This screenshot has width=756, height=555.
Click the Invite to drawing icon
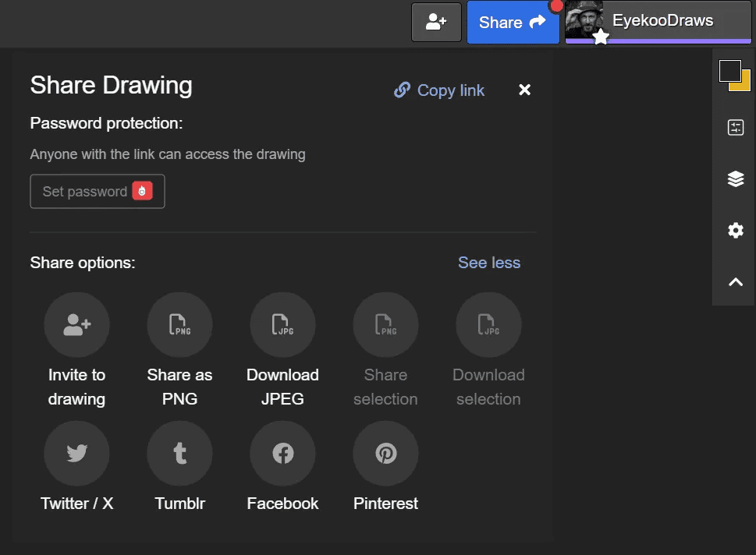click(76, 325)
